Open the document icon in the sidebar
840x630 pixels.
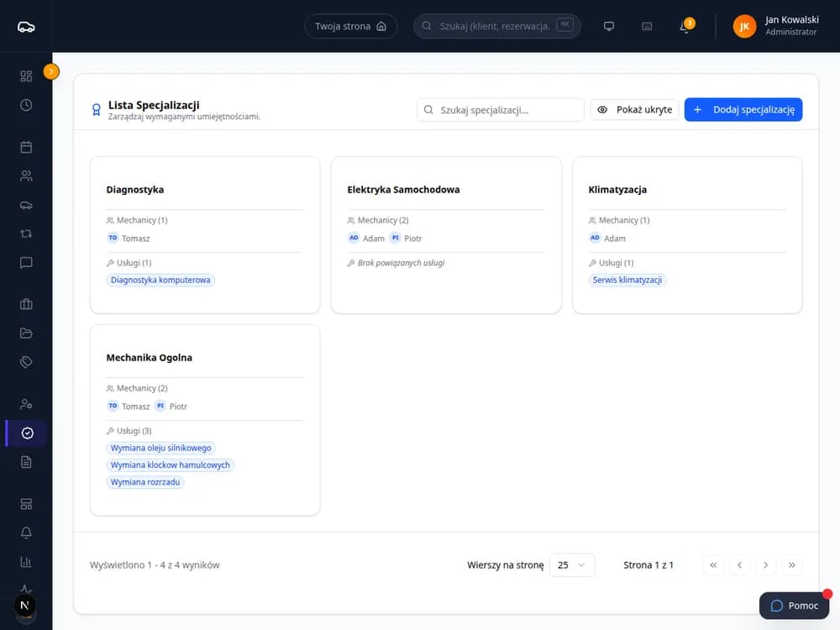[26, 462]
